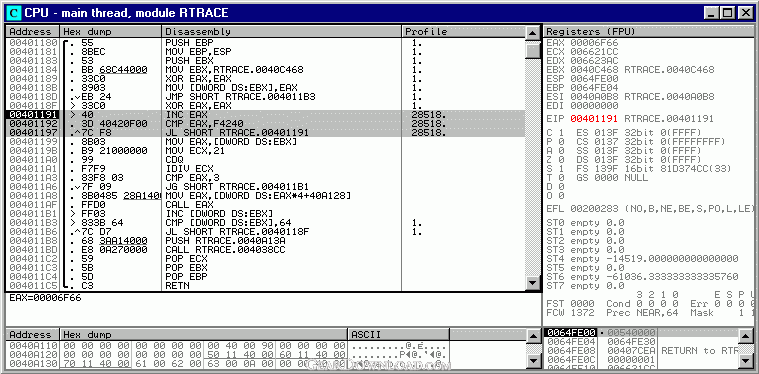Click ST6 value -61036.333333333335760
The image size is (759, 374).
[x=672, y=277]
